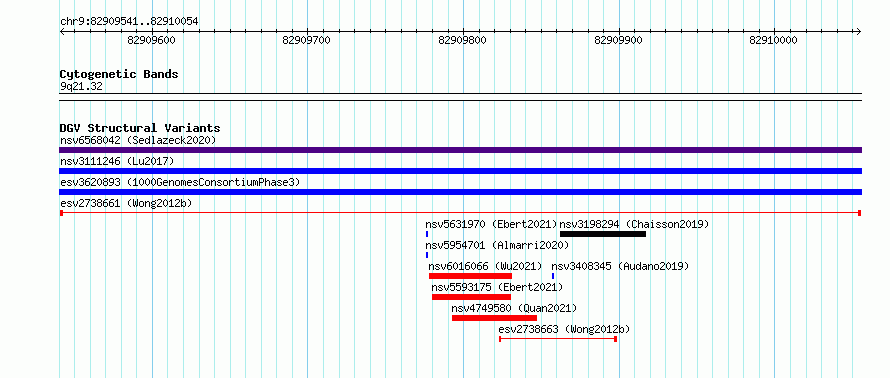Click the small blue nsv3408345 (Audano2019) marker
The width and height of the screenshot is (890, 378).
553,276
